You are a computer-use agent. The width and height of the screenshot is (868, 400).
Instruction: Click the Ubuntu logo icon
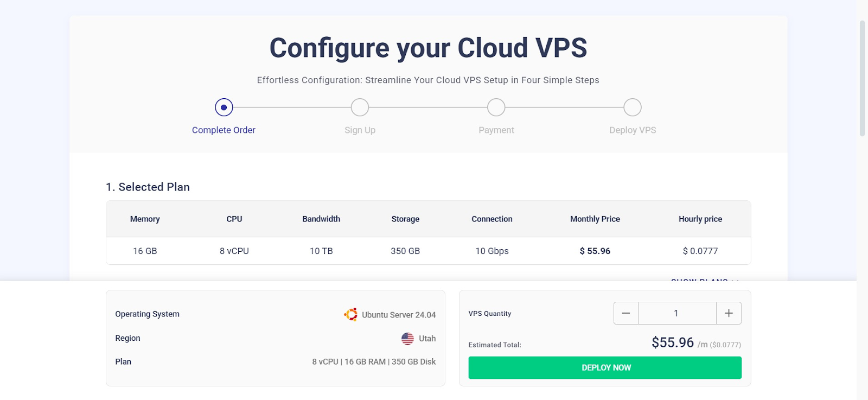pyautogui.click(x=350, y=314)
